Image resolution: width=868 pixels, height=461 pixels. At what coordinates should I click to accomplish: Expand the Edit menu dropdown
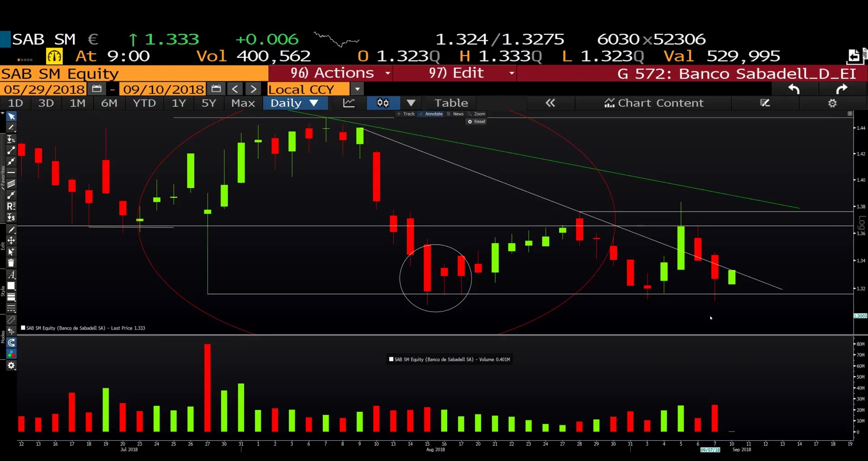(512, 73)
